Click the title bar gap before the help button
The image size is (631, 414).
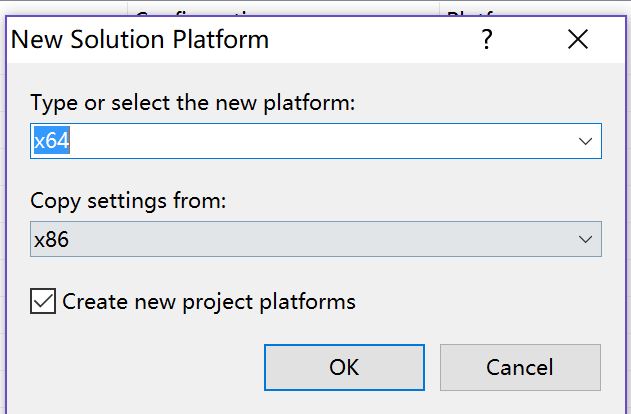(x=380, y=41)
